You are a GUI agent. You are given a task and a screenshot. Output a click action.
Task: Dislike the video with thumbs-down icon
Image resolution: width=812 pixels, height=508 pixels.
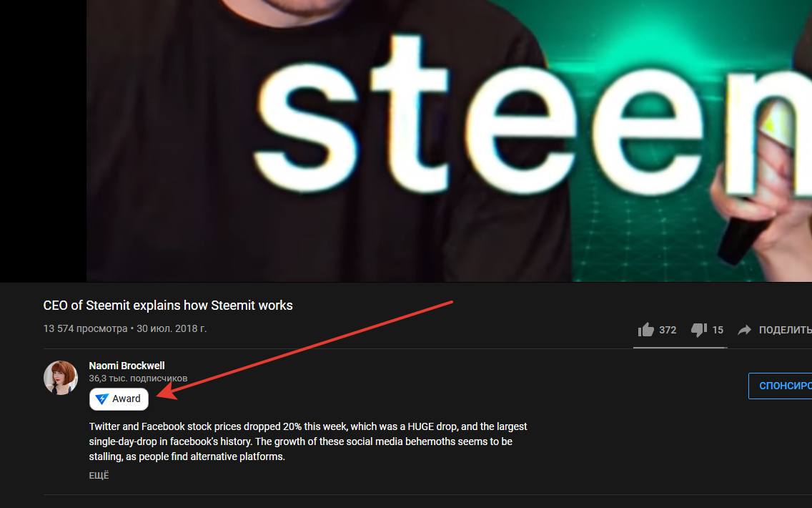coord(699,330)
